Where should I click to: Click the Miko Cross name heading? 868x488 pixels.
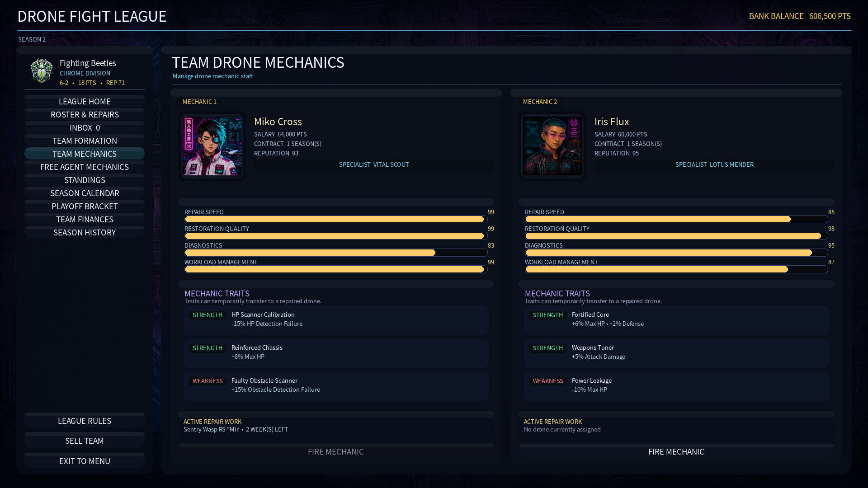tap(278, 122)
